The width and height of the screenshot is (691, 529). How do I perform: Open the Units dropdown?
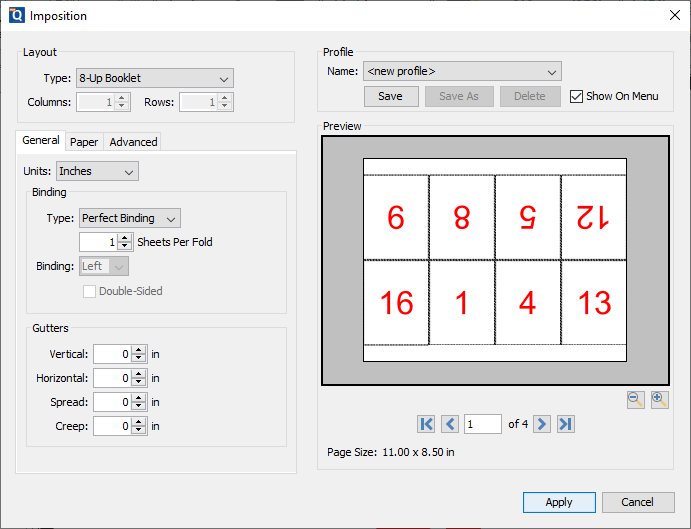97,171
